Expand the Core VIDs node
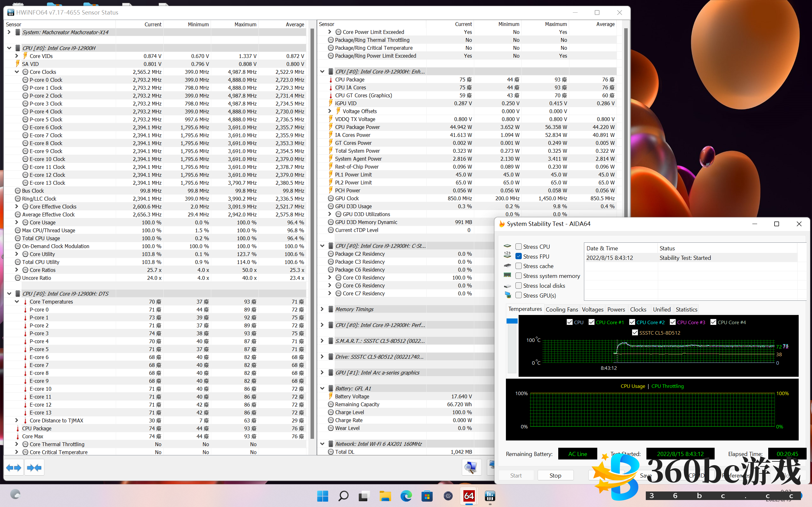The width and height of the screenshot is (812, 507). [x=17, y=56]
